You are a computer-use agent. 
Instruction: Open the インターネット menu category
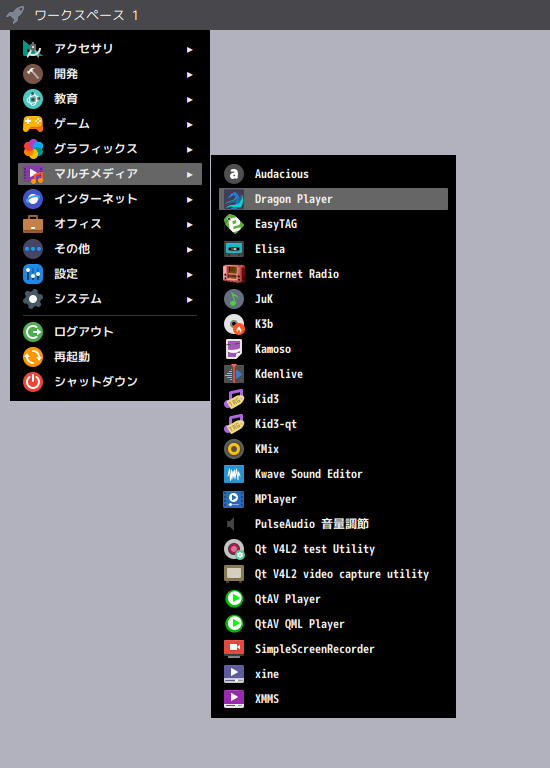[110, 199]
